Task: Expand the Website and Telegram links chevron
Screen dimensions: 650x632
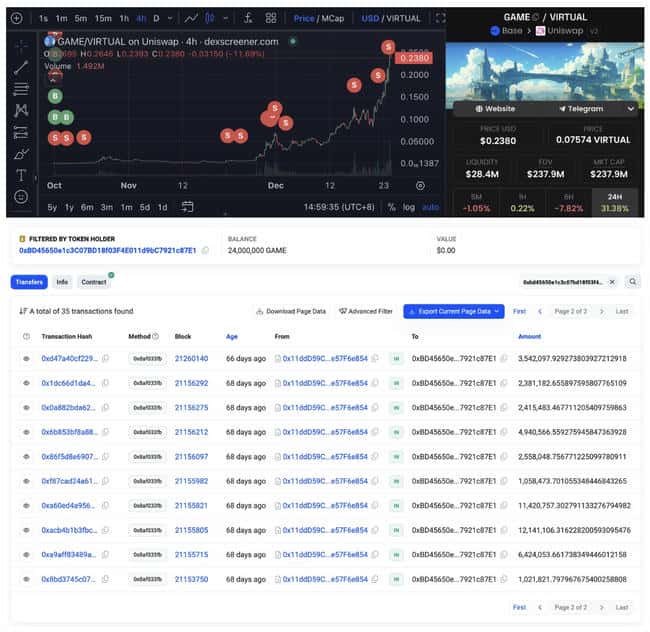Action: (631, 108)
